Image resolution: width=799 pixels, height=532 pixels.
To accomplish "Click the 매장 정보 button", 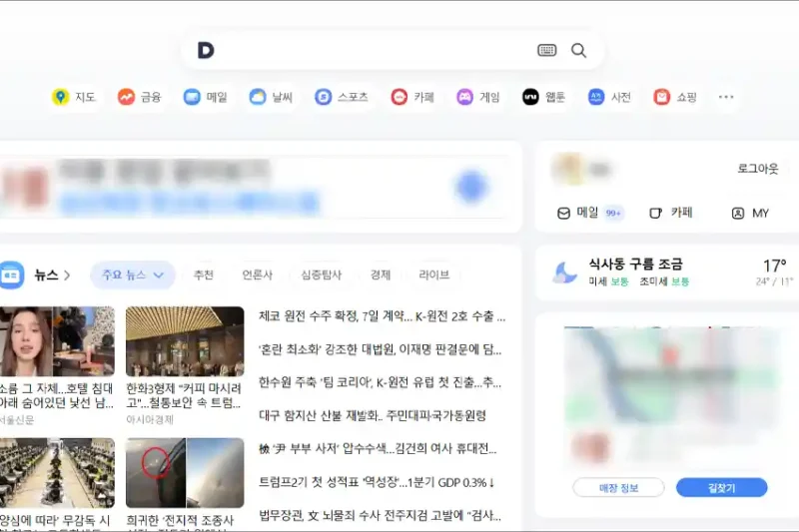I will pos(618,488).
